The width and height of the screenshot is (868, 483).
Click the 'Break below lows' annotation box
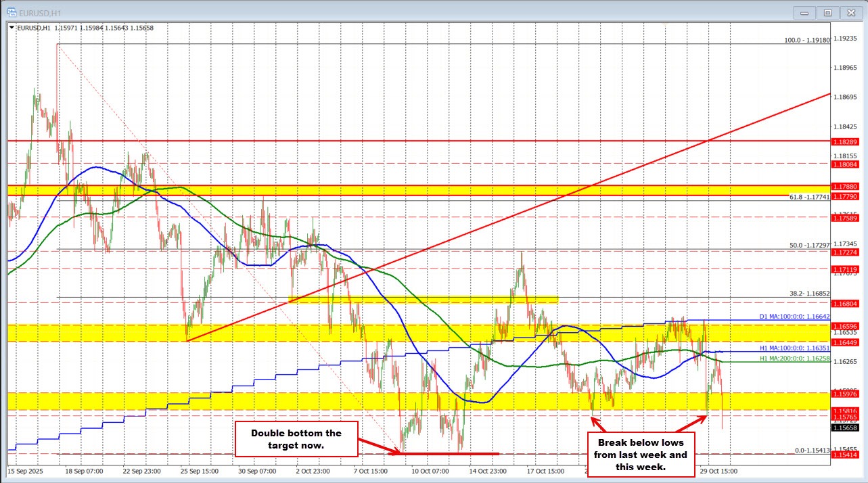(641, 455)
